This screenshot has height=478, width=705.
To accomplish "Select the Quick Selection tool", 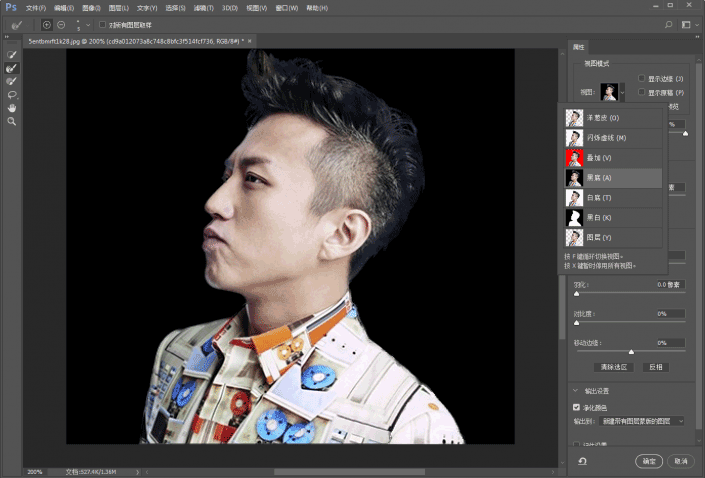I will pos(12,54).
